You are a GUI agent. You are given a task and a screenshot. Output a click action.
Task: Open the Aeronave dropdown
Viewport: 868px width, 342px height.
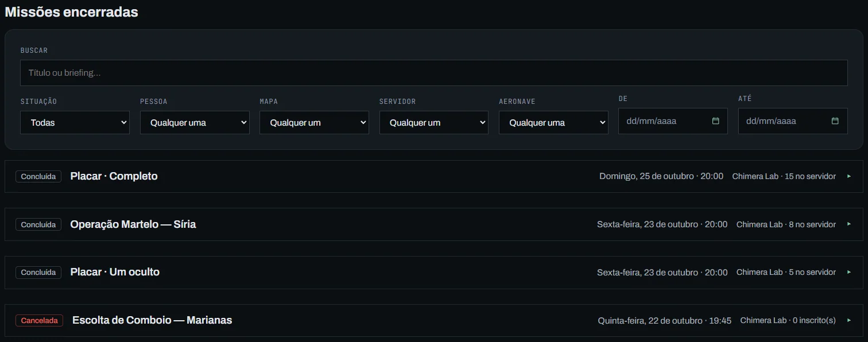(x=553, y=122)
